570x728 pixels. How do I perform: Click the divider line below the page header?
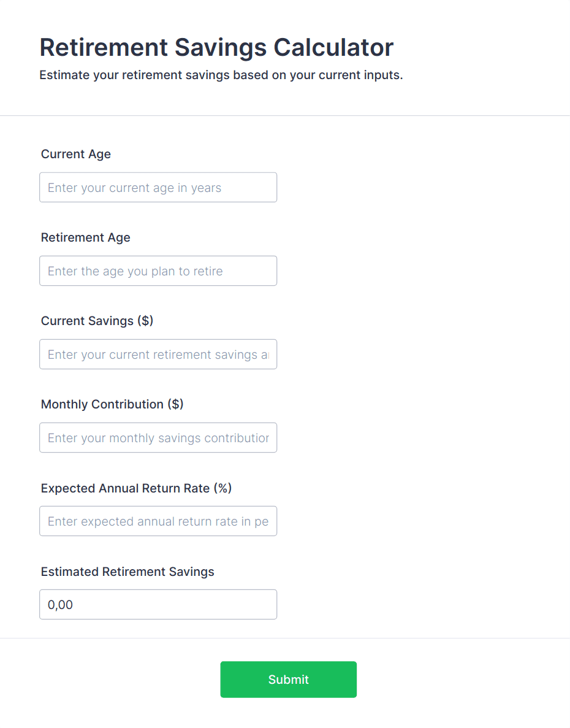click(x=285, y=115)
